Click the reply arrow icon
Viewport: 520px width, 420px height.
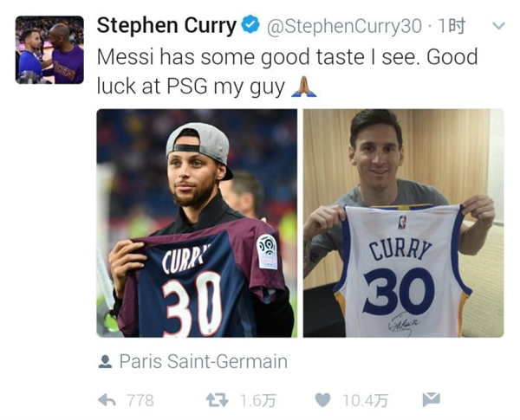click(x=107, y=399)
